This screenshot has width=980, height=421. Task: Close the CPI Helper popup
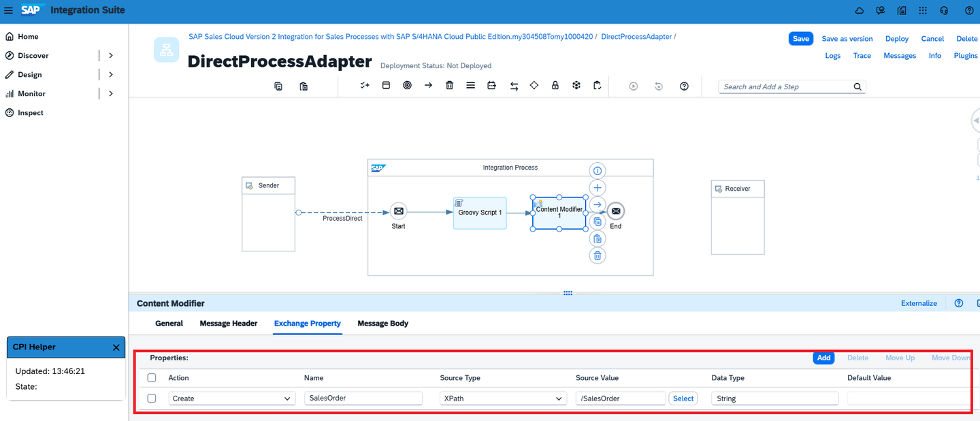[116, 347]
